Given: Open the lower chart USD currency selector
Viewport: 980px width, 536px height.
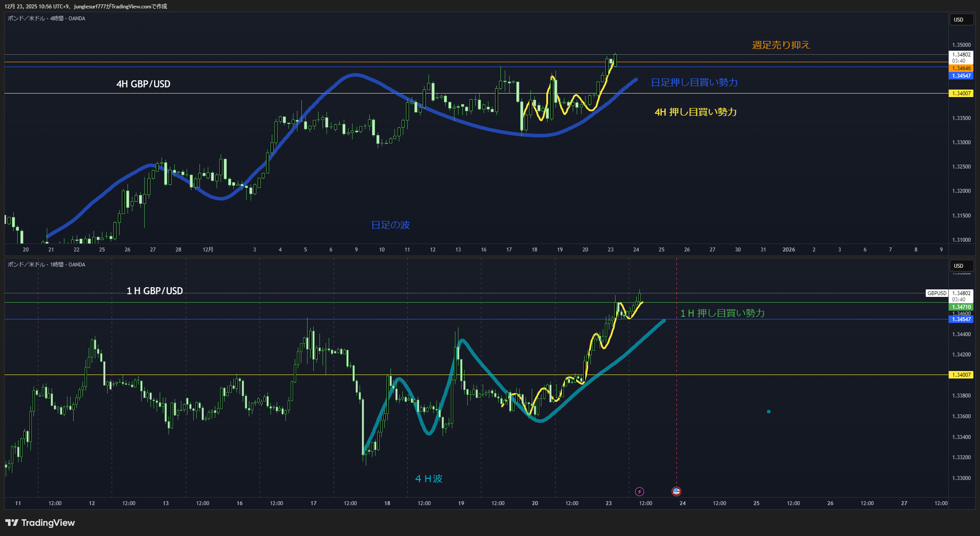Looking at the screenshot, I should 961,266.
